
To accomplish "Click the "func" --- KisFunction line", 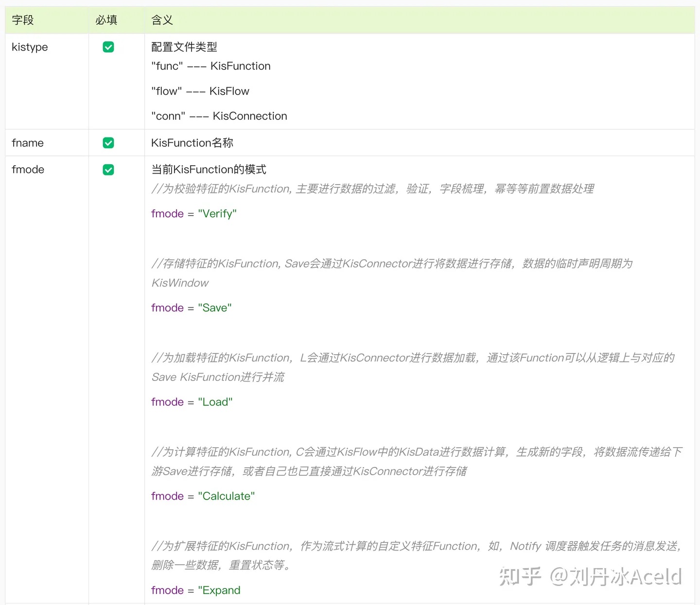I will pos(211,66).
